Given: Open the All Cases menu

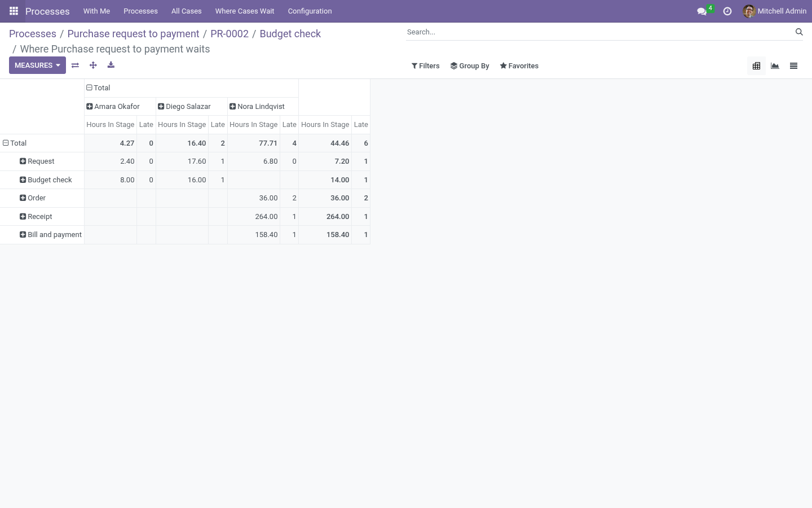Looking at the screenshot, I should (x=187, y=11).
